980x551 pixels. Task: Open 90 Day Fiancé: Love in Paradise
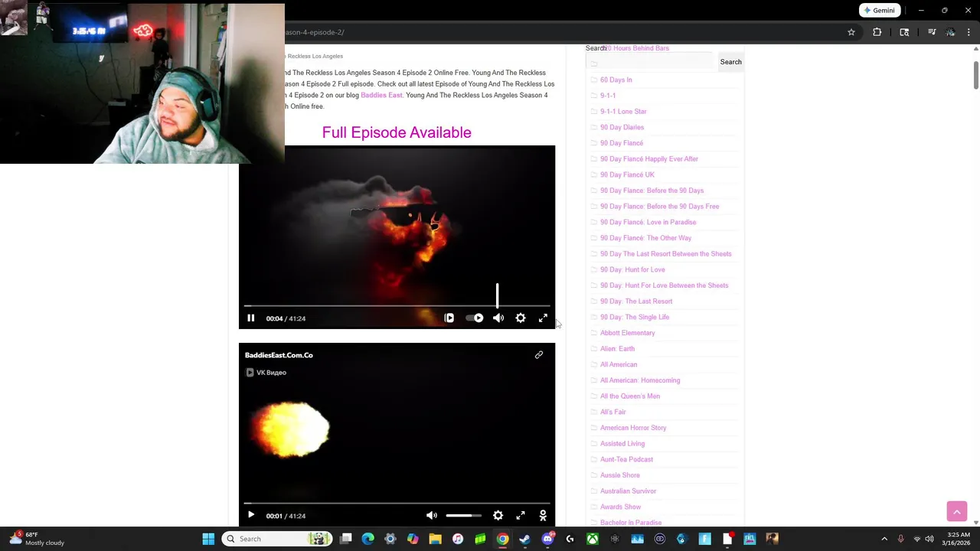[648, 222]
